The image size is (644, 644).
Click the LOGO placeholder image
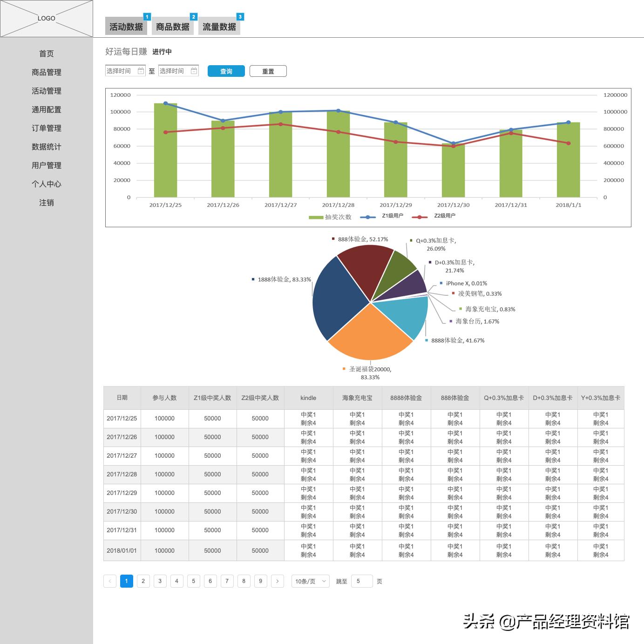pos(47,19)
